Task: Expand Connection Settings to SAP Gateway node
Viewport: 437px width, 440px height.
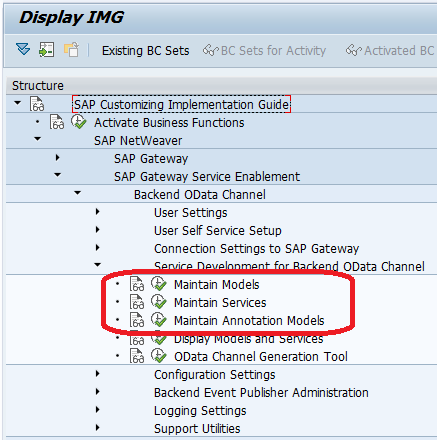Action: (x=98, y=247)
